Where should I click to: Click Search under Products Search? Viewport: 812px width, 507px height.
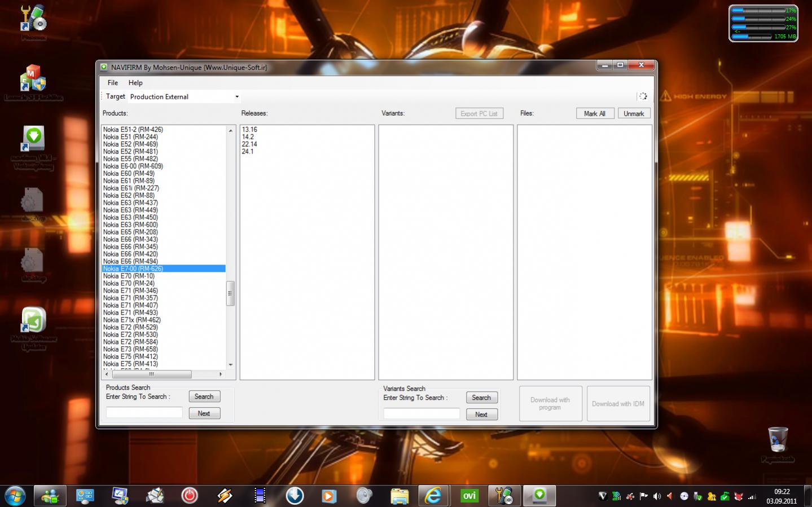tap(204, 396)
